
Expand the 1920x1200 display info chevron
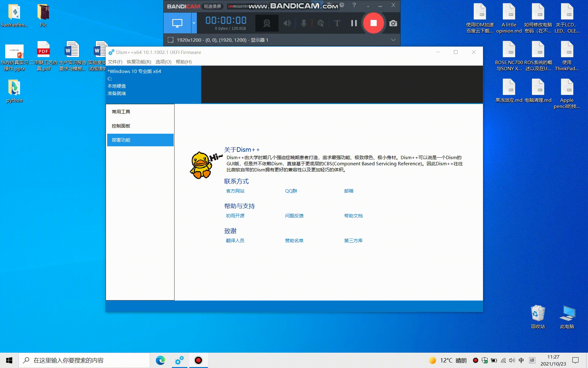(x=393, y=40)
